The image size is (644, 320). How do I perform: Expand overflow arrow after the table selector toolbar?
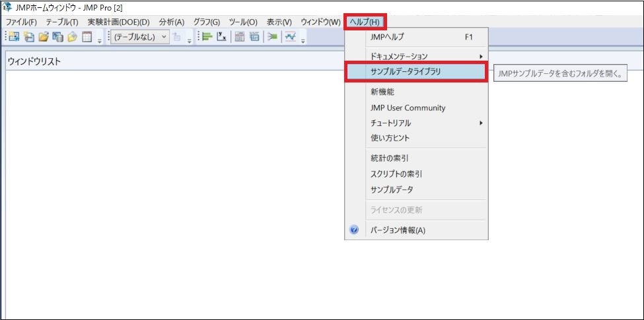(x=189, y=40)
